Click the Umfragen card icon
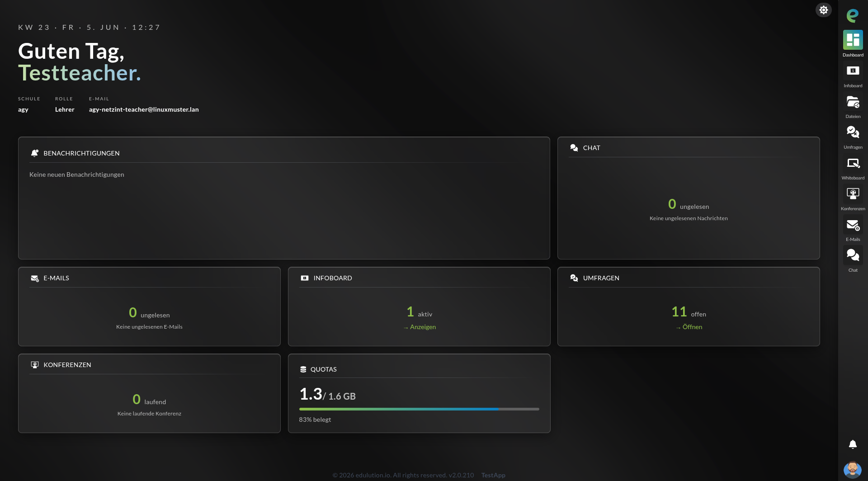The height and width of the screenshot is (481, 868). point(574,278)
